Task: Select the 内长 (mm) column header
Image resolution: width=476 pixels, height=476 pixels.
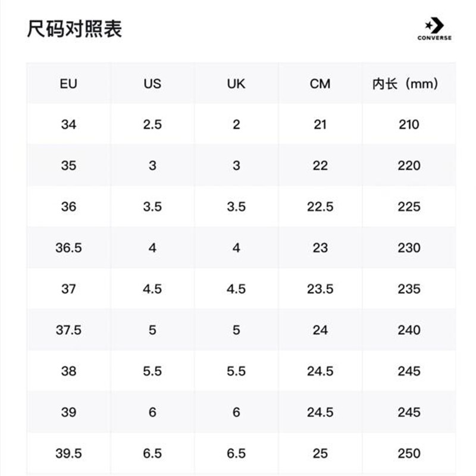Action: 406,84
